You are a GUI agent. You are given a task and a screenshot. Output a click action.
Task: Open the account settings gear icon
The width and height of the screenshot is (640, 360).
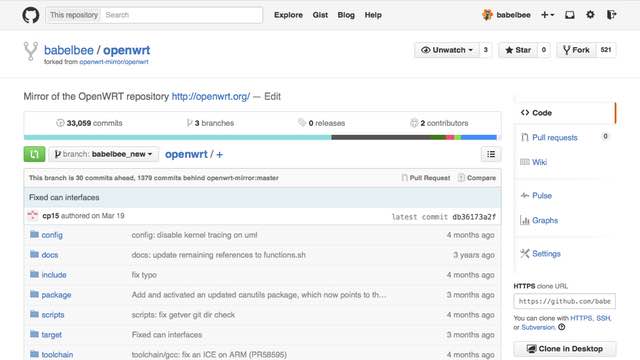click(x=590, y=15)
